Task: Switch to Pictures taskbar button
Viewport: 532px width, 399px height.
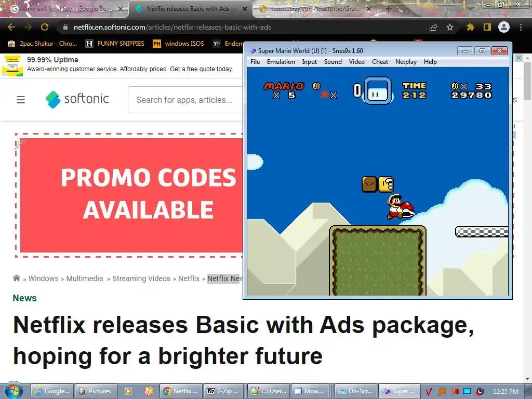Action: point(96,391)
